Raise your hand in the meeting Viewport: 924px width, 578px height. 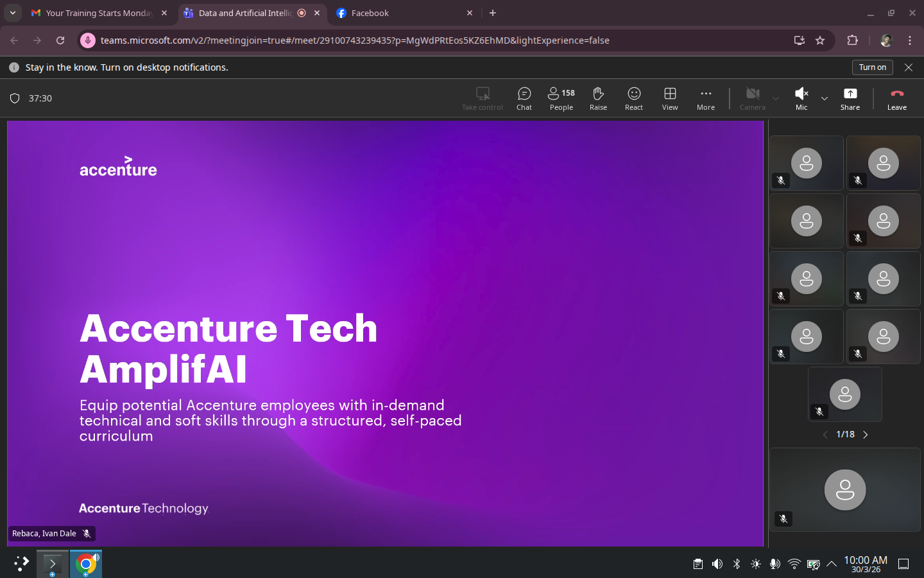point(598,99)
